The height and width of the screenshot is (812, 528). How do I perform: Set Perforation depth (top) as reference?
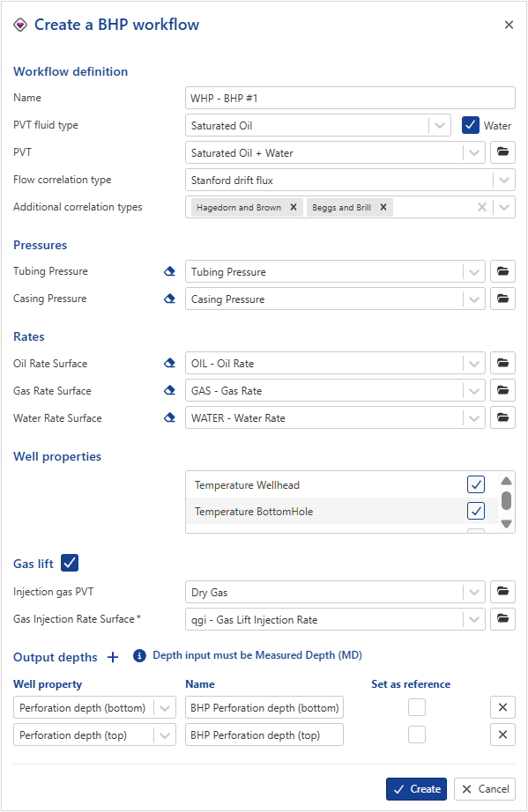tap(417, 734)
